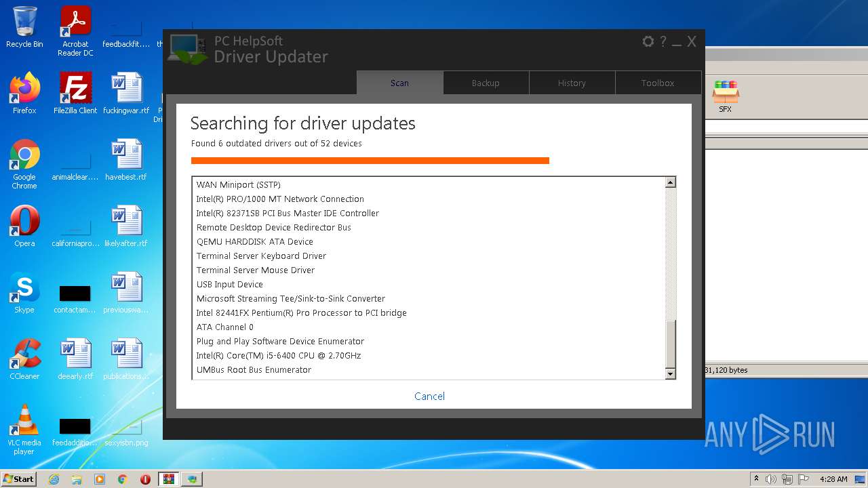Viewport: 868px width, 488px height.
Task: Select the Recycle Bin desktop icon
Action: pos(24,27)
